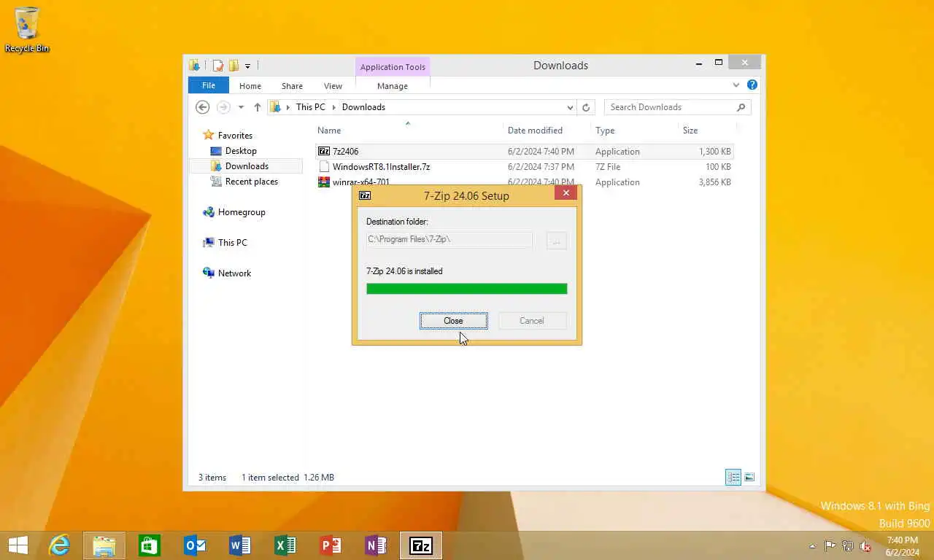Click New folder icon in quick access toolbar
The image size is (934, 560).
coord(233,66)
